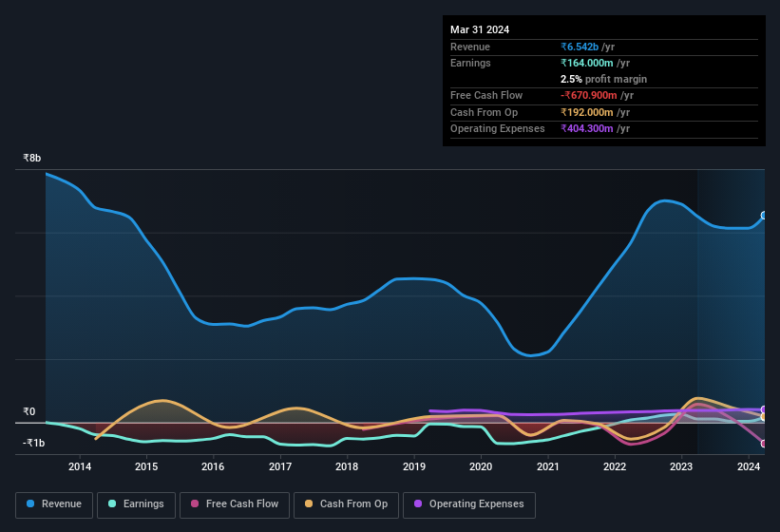Viewport: 780px width, 532px height.
Task: Click the 2014 x-axis year label
Action: pos(80,466)
